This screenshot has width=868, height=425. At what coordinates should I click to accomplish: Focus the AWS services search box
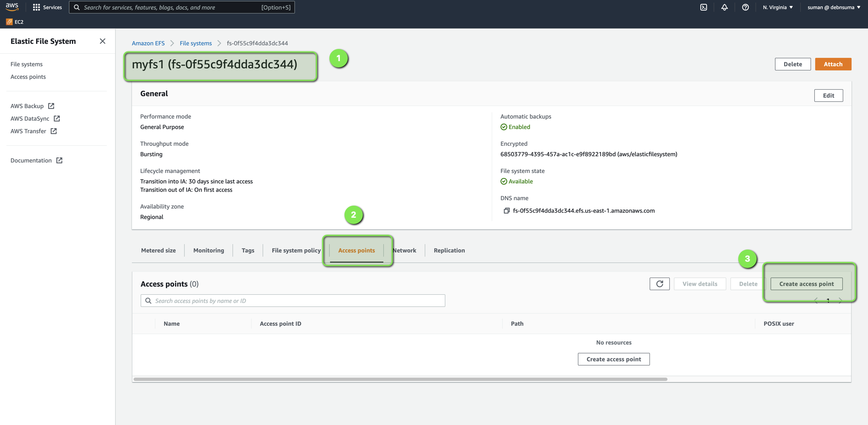(x=182, y=7)
